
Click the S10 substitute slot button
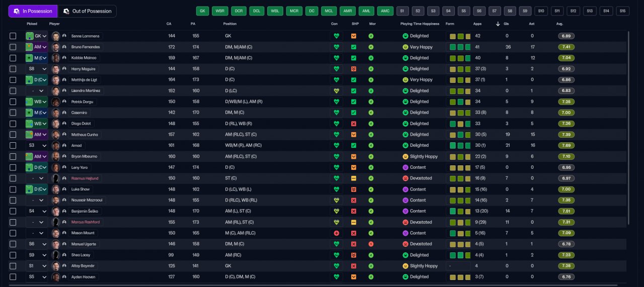pyautogui.click(x=541, y=11)
